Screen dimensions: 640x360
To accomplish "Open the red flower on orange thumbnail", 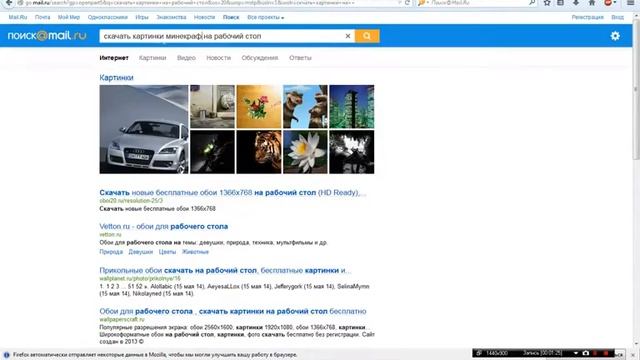I will coord(259,107).
